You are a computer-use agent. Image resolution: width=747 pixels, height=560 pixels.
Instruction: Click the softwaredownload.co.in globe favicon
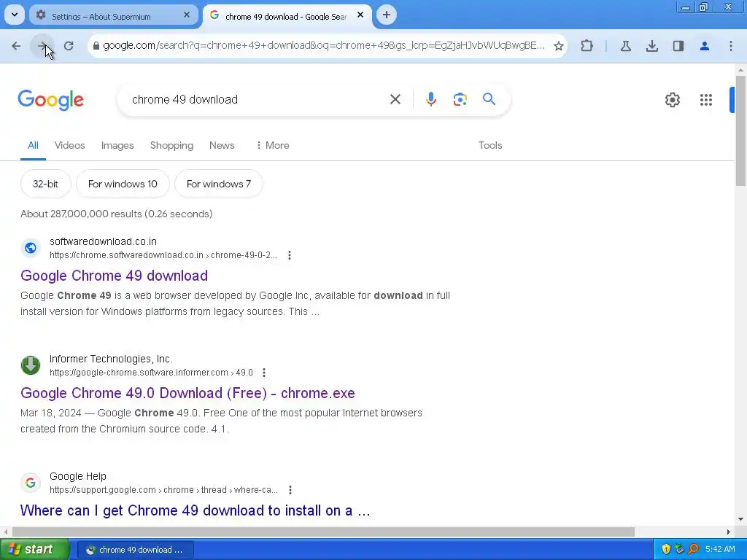pyautogui.click(x=31, y=248)
